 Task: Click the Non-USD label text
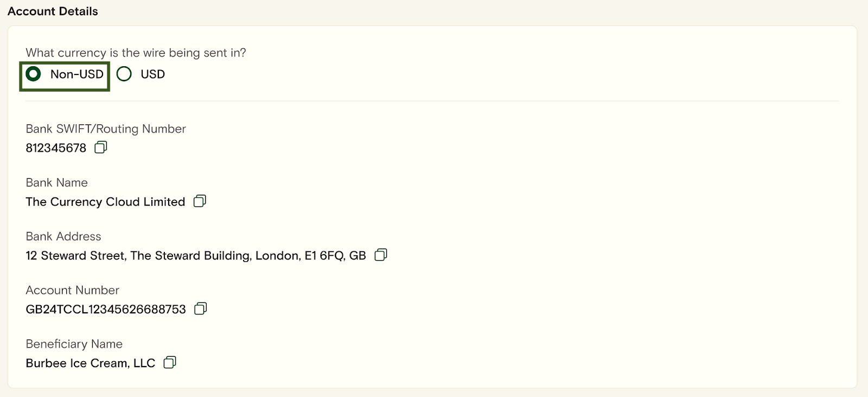point(77,74)
